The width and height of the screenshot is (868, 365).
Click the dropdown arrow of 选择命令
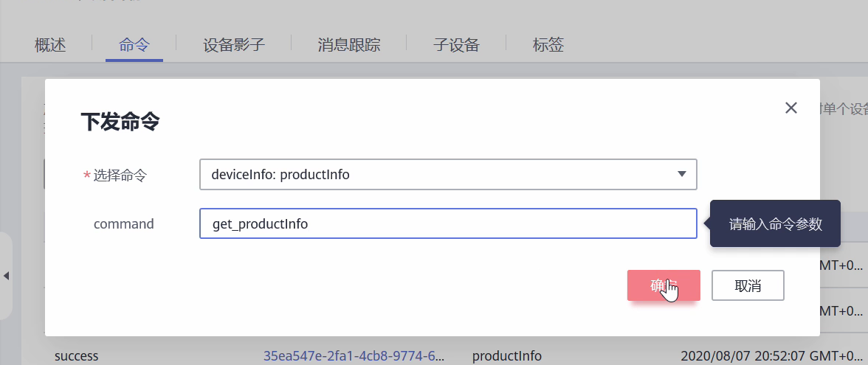click(682, 175)
